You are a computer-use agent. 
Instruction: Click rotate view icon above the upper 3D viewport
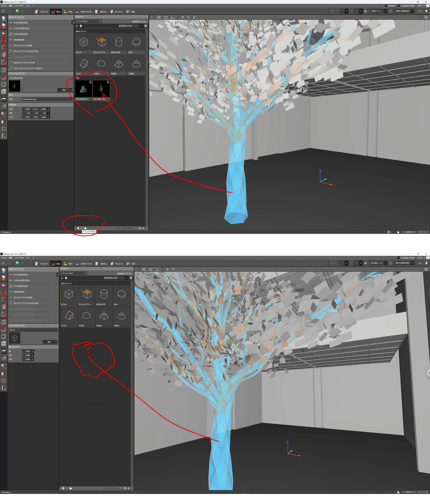click(x=188, y=17)
